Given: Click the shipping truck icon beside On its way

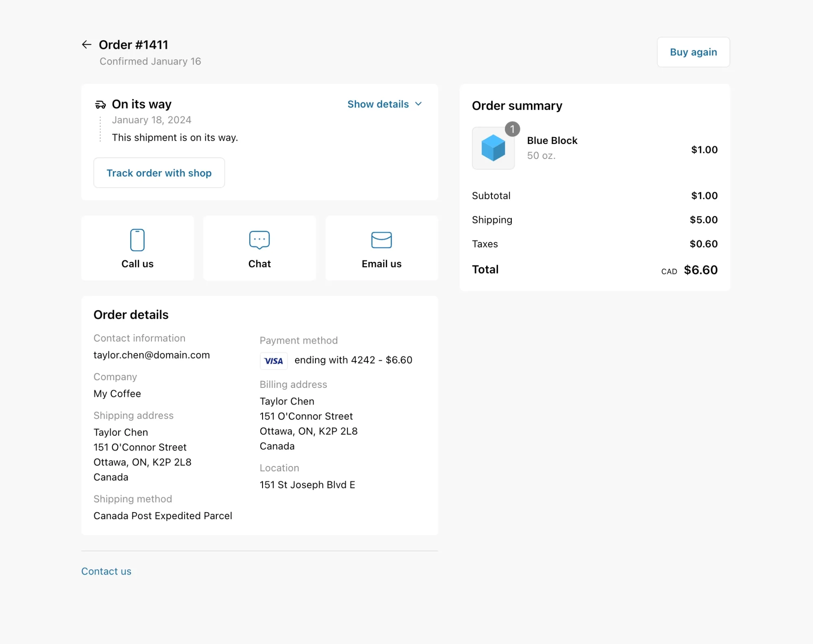Looking at the screenshot, I should click(x=100, y=104).
